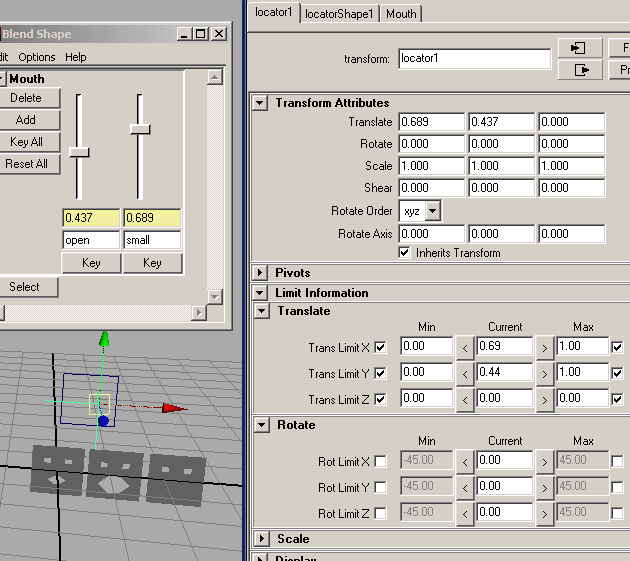630x561 pixels.
Task: Uncheck the Inherits Transform checkbox
Action: point(405,253)
